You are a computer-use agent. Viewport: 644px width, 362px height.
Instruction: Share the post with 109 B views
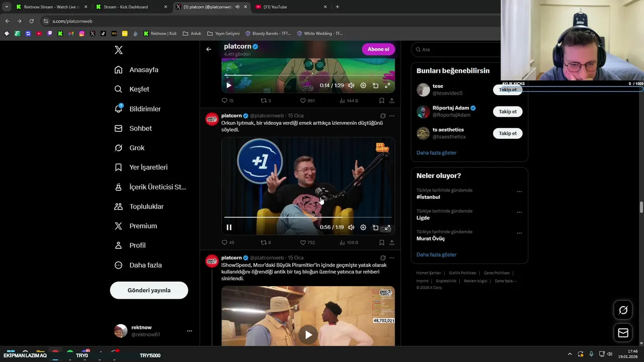pyautogui.click(x=392, y=242)
